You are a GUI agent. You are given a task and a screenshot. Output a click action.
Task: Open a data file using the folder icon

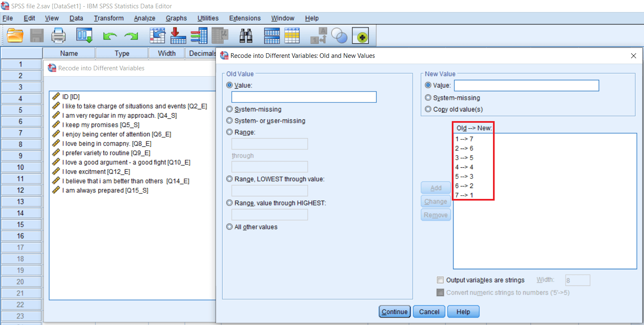pos(15,36)
